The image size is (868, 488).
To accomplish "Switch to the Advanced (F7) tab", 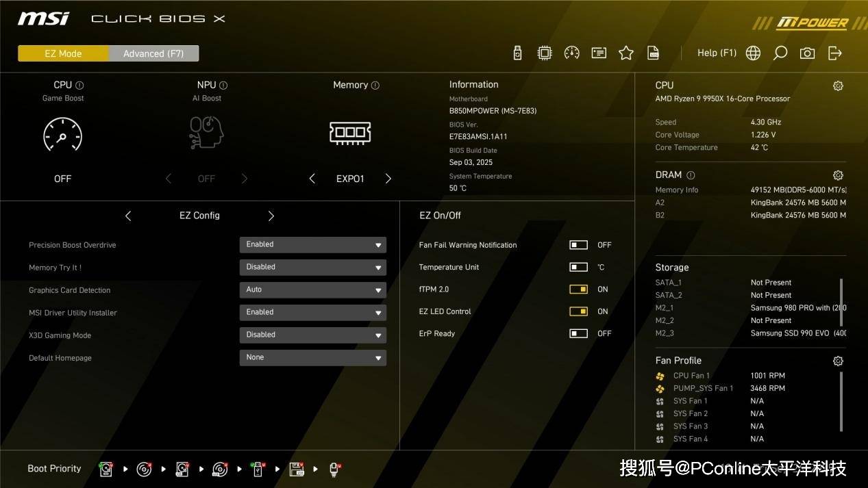I will point(153,53).
